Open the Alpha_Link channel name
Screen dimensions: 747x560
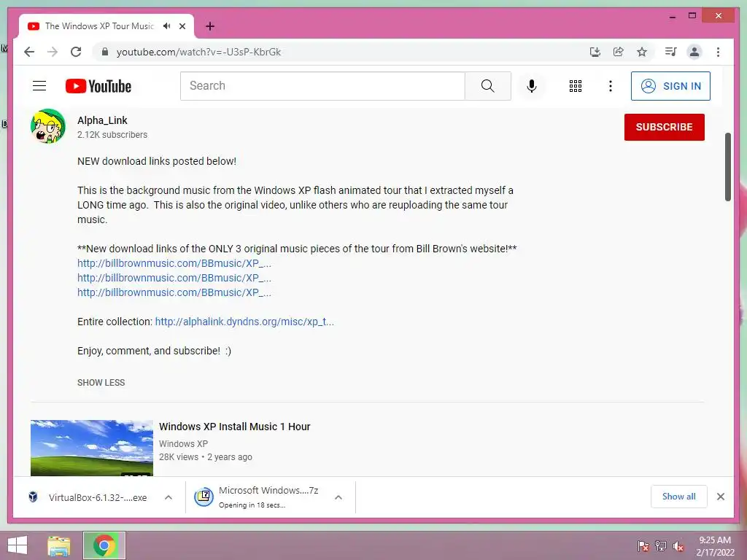[102, 120]
